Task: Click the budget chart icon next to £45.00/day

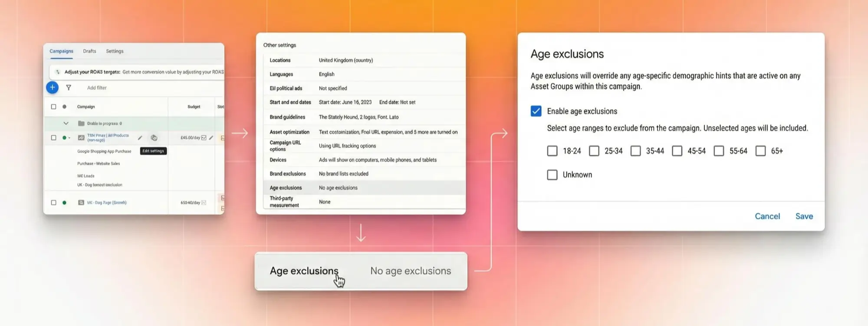Action: pyautogui.click(x=204, y=138)
